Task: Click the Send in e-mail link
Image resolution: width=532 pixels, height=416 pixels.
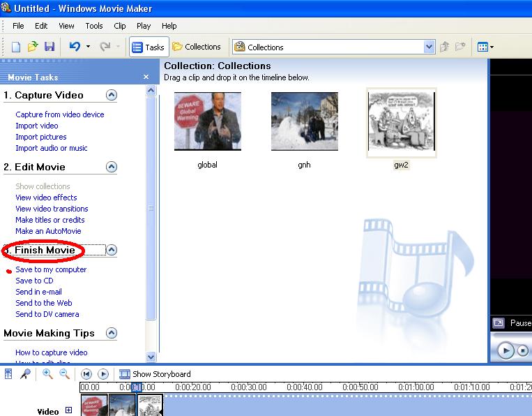Action: 38,292
